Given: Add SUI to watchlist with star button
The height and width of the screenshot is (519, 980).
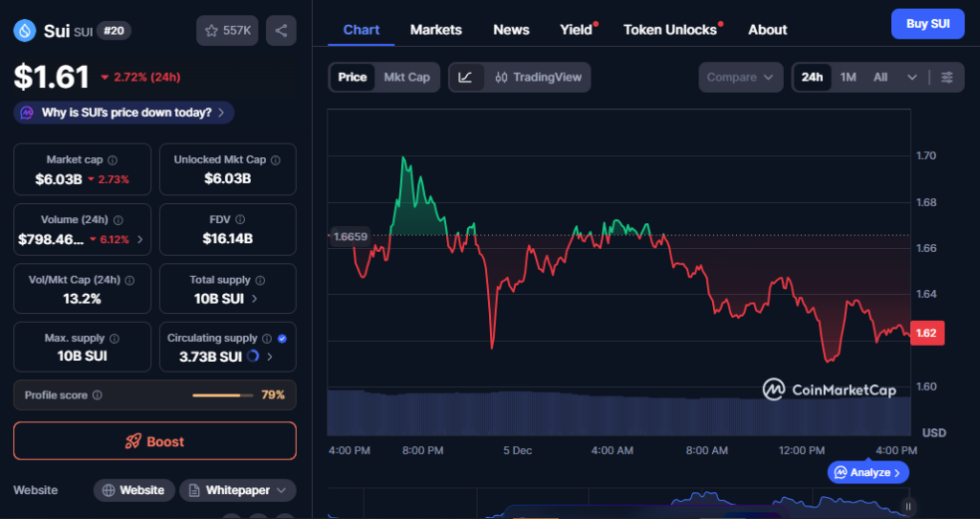Looking at the screenshot, I should [x=228, y=31].
